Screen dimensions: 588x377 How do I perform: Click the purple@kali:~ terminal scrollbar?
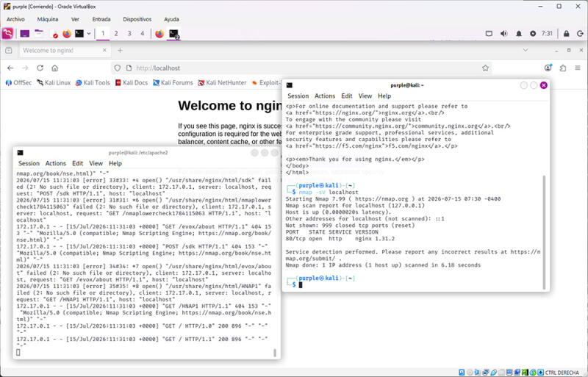point(544,232)
